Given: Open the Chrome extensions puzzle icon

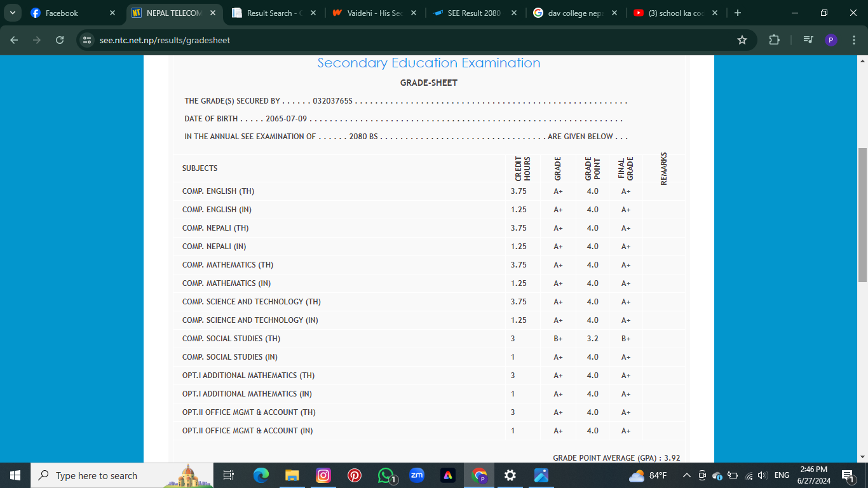Looking at the screenshot, I should (774, 40).
